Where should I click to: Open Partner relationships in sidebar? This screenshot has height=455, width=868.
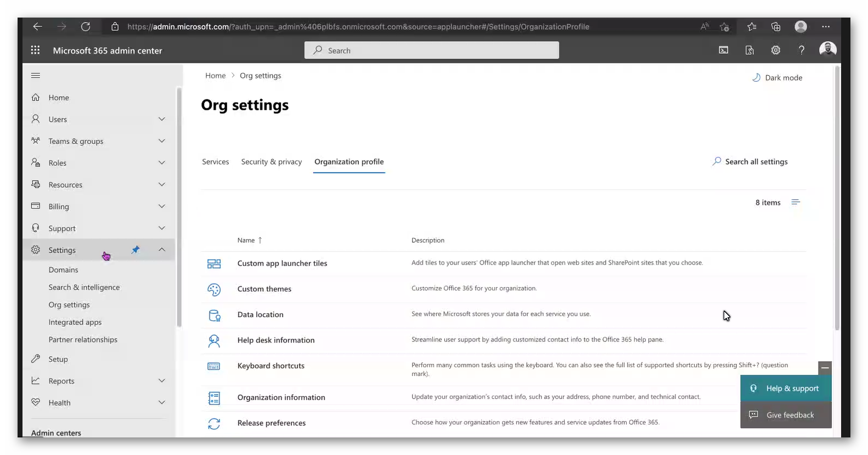click(83, 340)
